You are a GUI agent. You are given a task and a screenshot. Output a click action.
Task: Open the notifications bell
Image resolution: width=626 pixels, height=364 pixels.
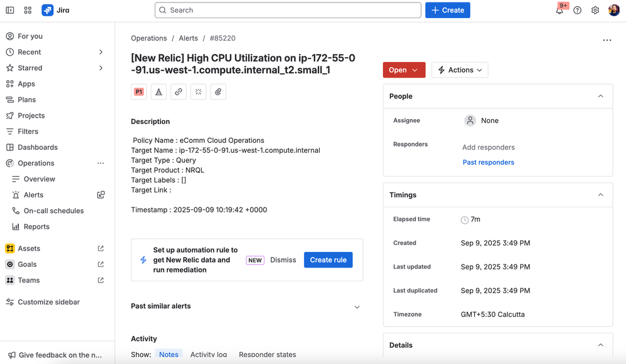(x=560, y=11)
